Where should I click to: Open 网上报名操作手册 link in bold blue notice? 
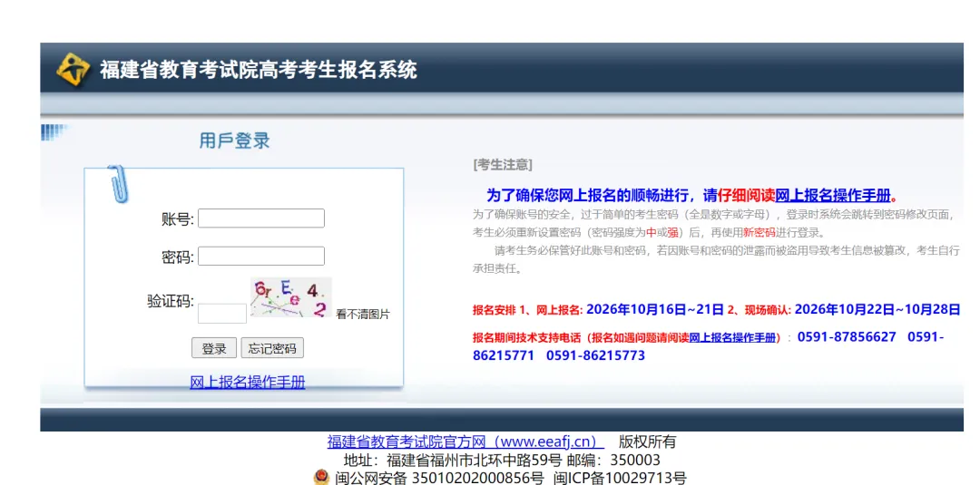coord(832,196)
